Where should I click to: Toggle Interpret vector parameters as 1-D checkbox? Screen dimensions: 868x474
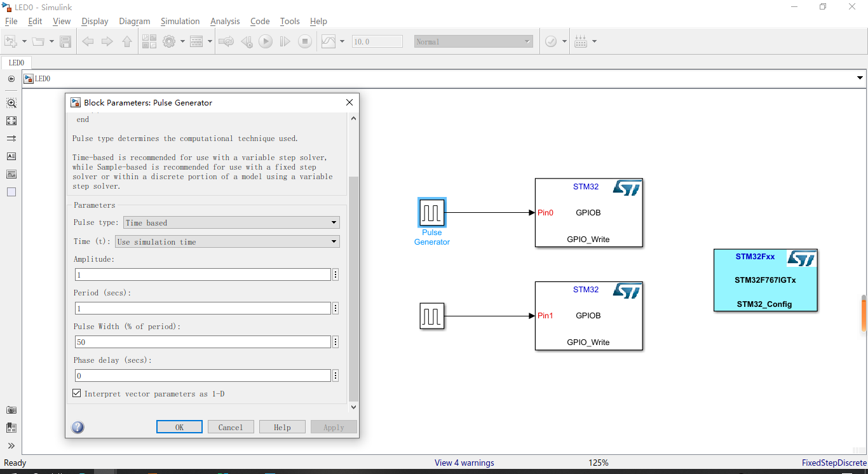pos(77,393)
